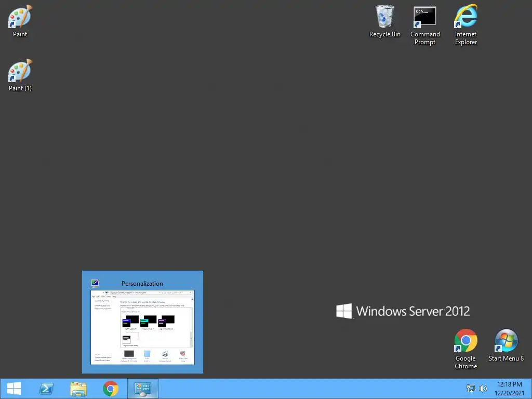The image size is (532, 399).
Task: Open Start Menu 8 desktop shortcut
Action: pyautogui.click(x=506, y=345)
